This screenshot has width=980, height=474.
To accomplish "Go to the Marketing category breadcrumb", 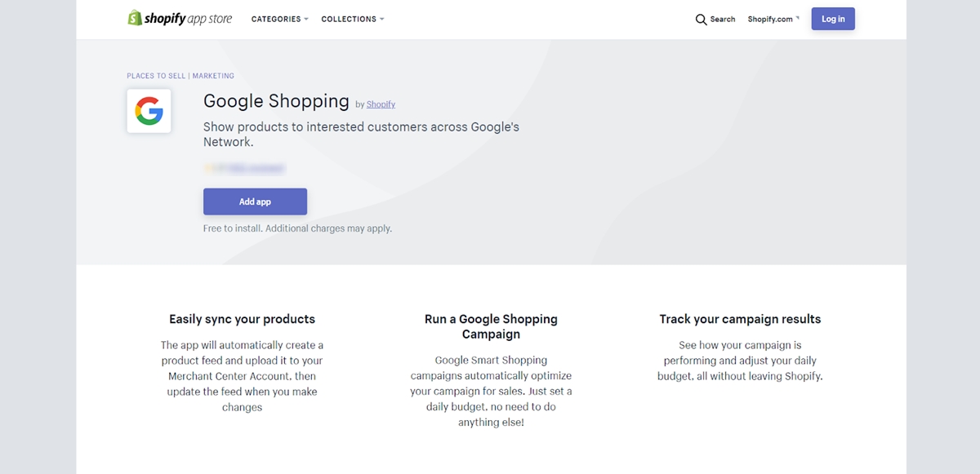I will tap(213, 76).
